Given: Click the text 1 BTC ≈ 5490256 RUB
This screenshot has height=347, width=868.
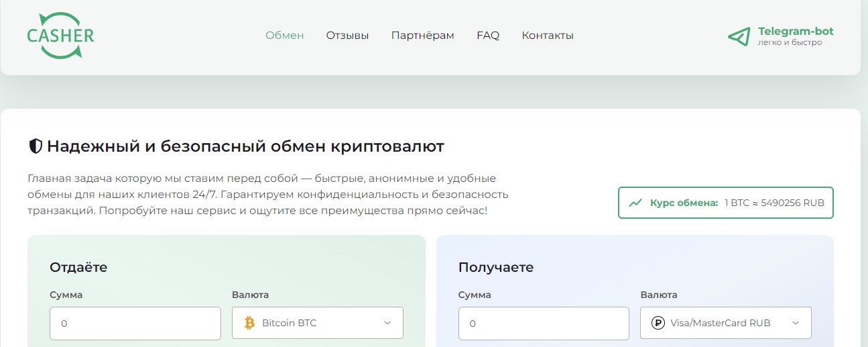Looking at the screenshot, I should [x=774, y=203].
